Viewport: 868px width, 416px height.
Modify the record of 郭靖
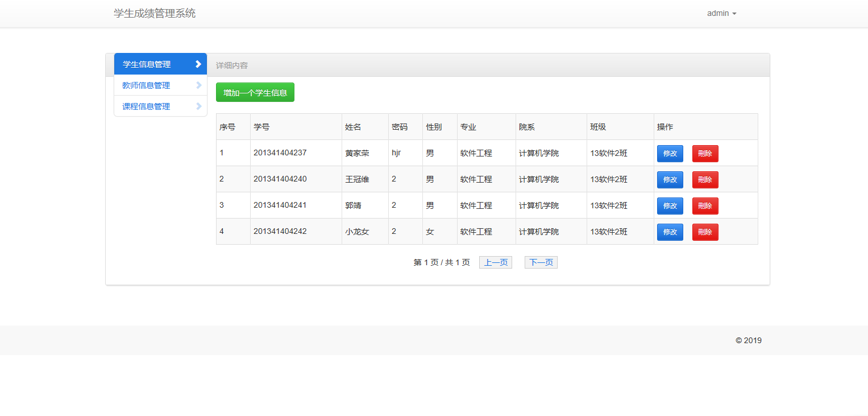[670, 206]
